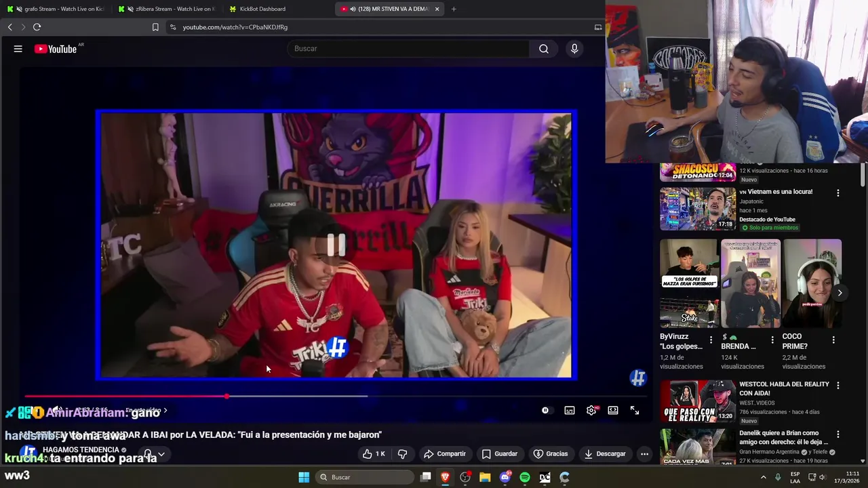Open Discord from the taskbar
This screenshot has width=868, height=488.
pyautogui.click(x=505, y=477)
